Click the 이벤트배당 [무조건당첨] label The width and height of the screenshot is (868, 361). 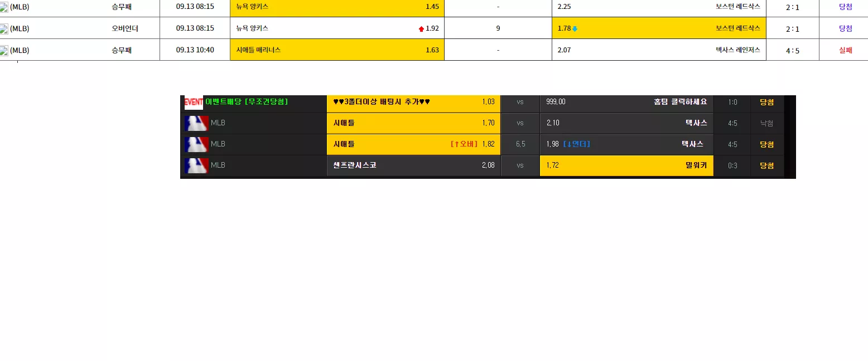pyautogui.click(x=247, y=101)
